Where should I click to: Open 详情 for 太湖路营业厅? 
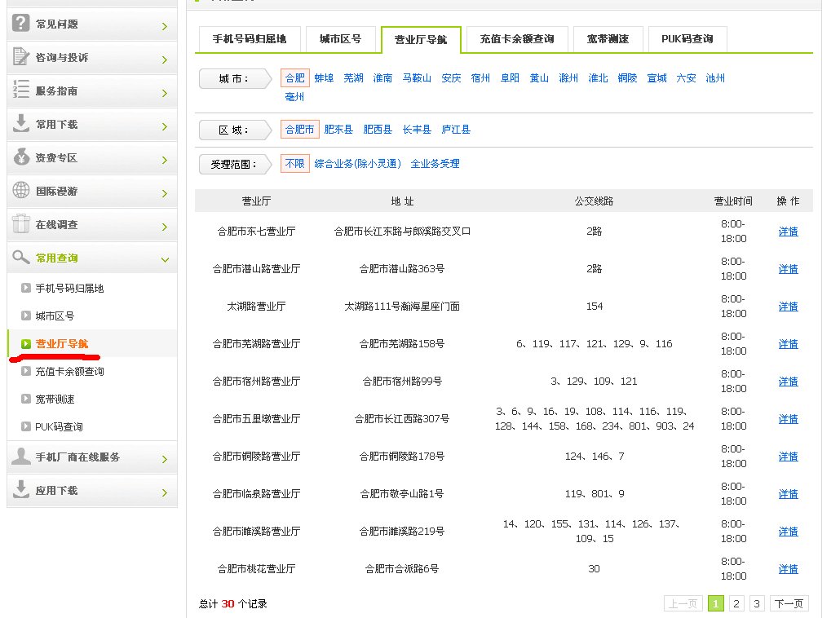point(788,307)
